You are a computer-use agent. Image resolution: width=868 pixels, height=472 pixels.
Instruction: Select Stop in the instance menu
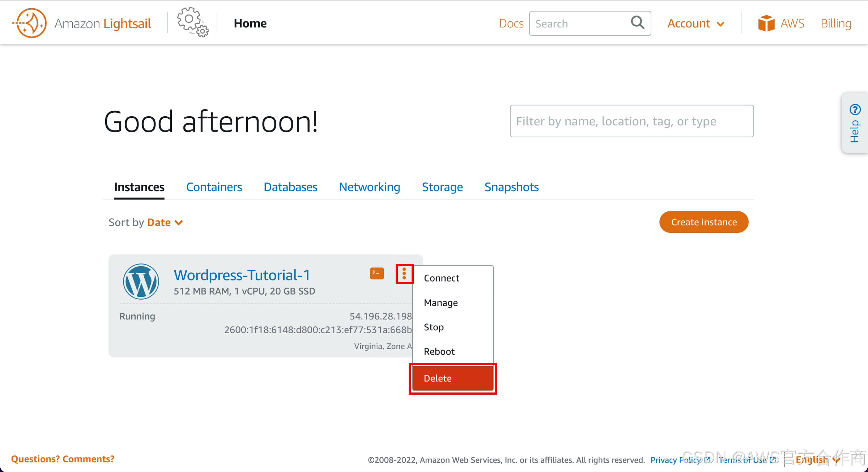tap(434, 327)
